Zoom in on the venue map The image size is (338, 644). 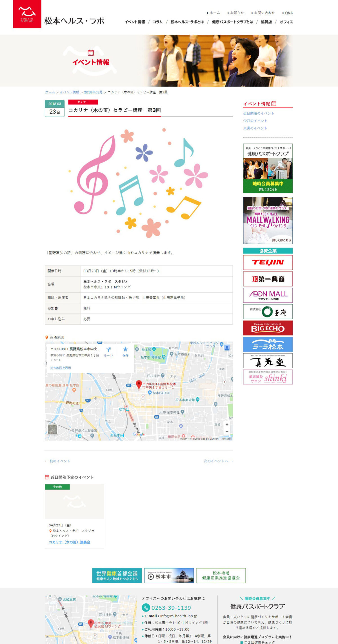(x=227, y=424)
